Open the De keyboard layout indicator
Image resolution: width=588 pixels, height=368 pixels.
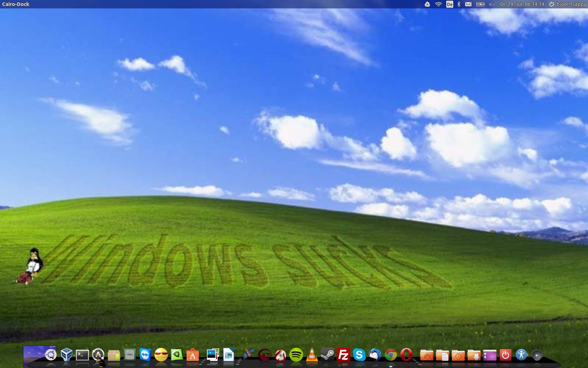coord(450,4)
